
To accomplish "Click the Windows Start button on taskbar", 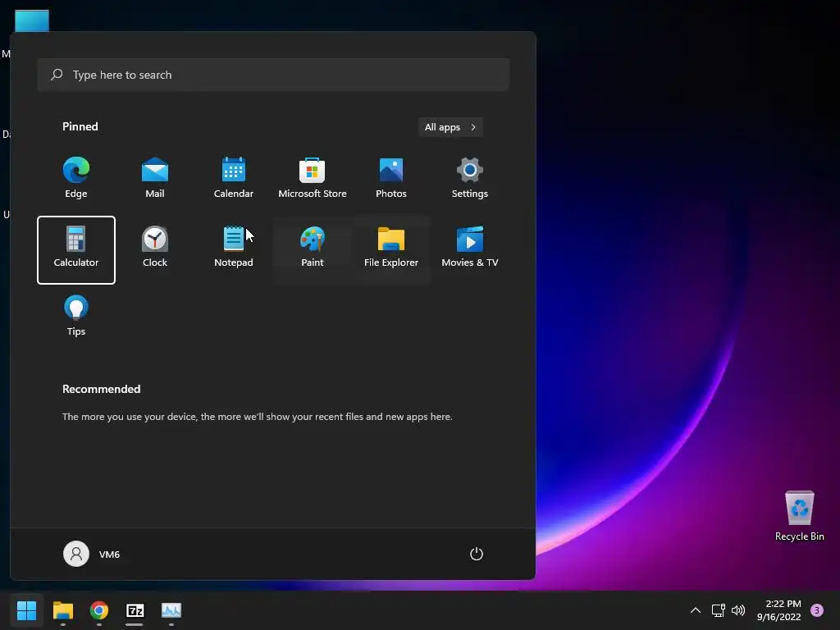I will click(x=27, y=610).
